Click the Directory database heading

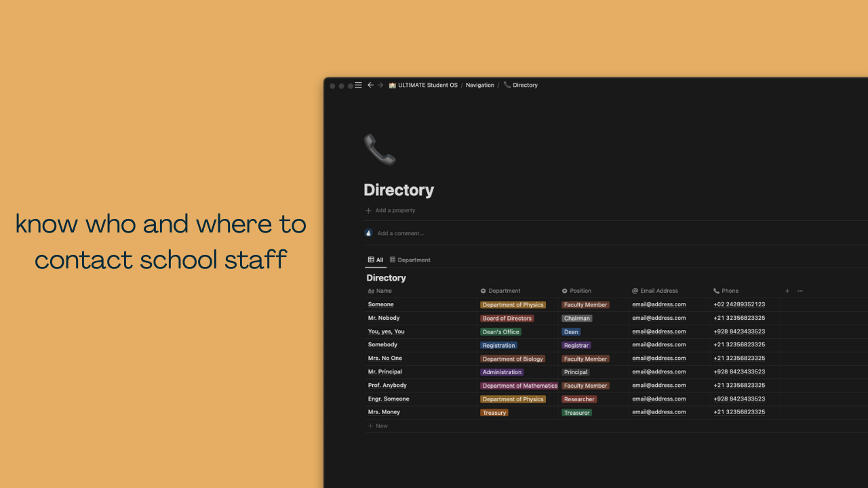tap(387, 278)
